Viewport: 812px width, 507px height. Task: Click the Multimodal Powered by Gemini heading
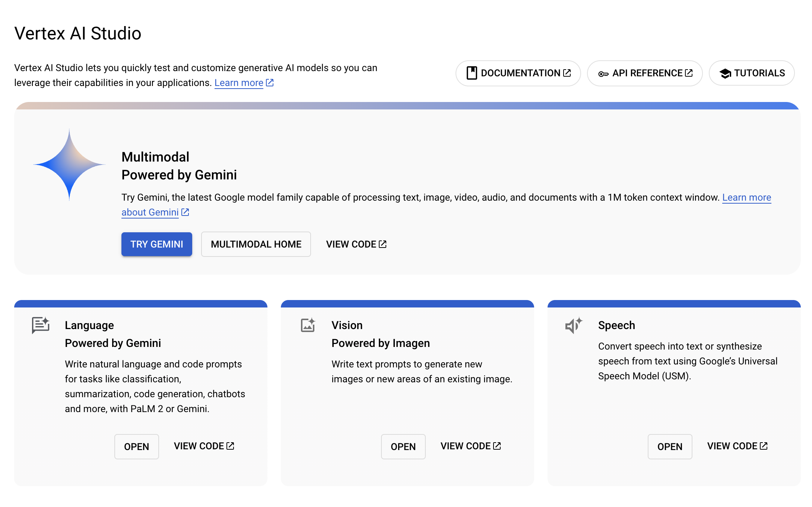[x=179, y=166]
